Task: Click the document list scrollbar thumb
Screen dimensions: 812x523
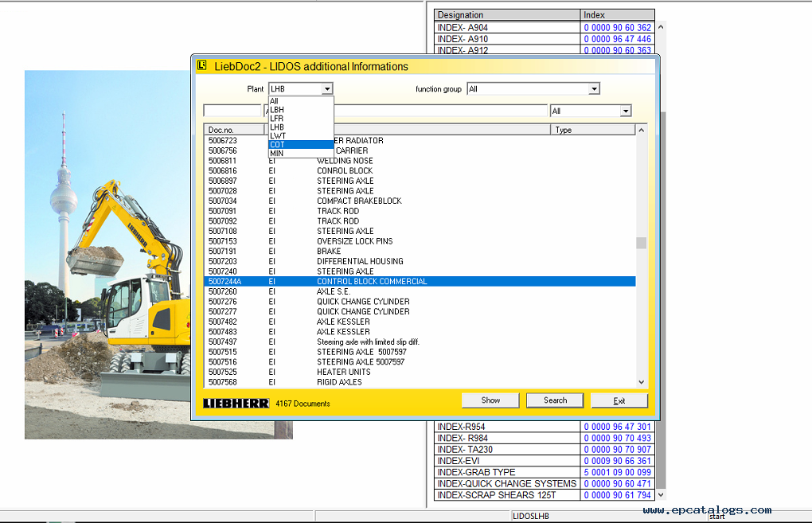Action: 641,243
